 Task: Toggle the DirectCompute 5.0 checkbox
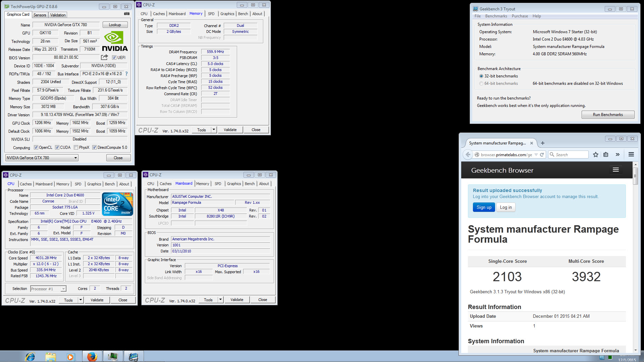(x=94, y=147)
